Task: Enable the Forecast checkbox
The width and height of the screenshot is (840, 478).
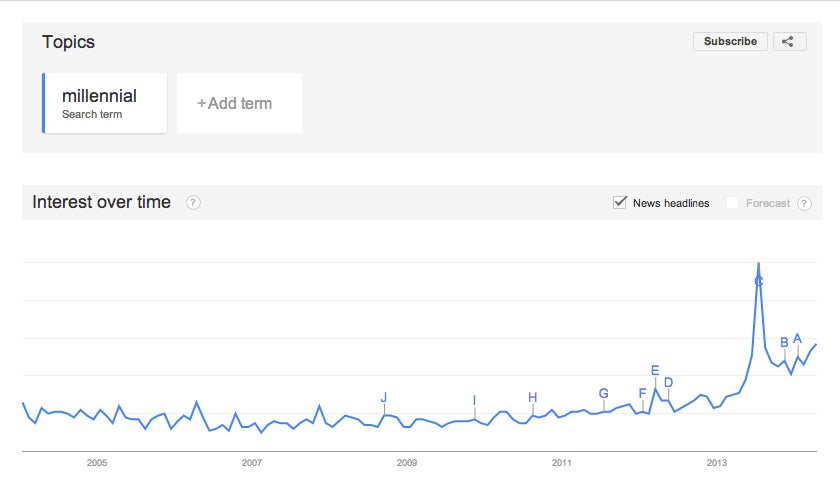Action: pos(732,203)
